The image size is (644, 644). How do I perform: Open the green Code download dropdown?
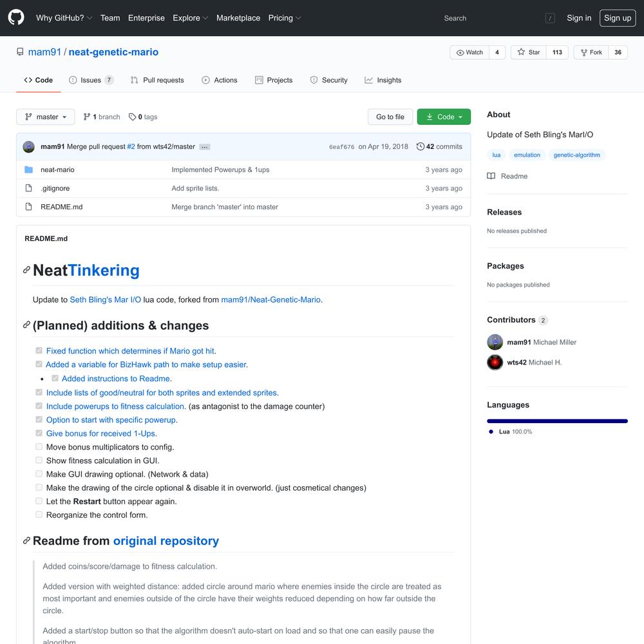point(444,117)
